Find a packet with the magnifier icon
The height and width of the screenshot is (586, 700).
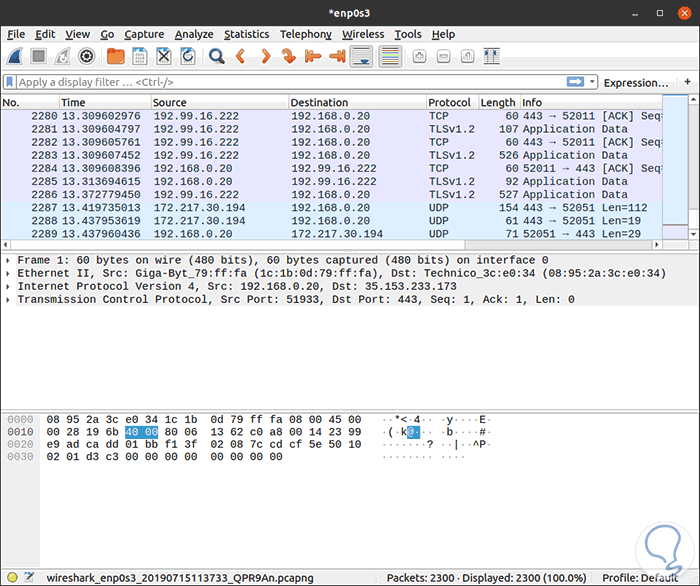217,56
